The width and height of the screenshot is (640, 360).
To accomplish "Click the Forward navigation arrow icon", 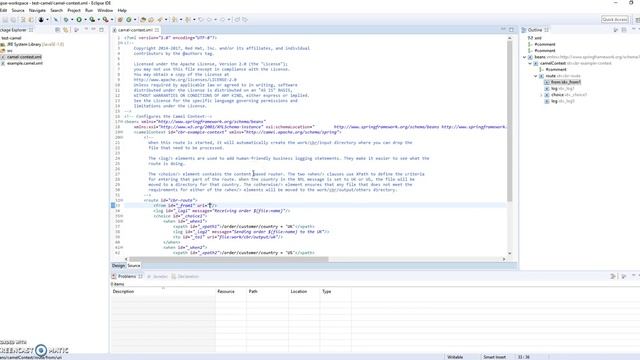I will point(222,20).
